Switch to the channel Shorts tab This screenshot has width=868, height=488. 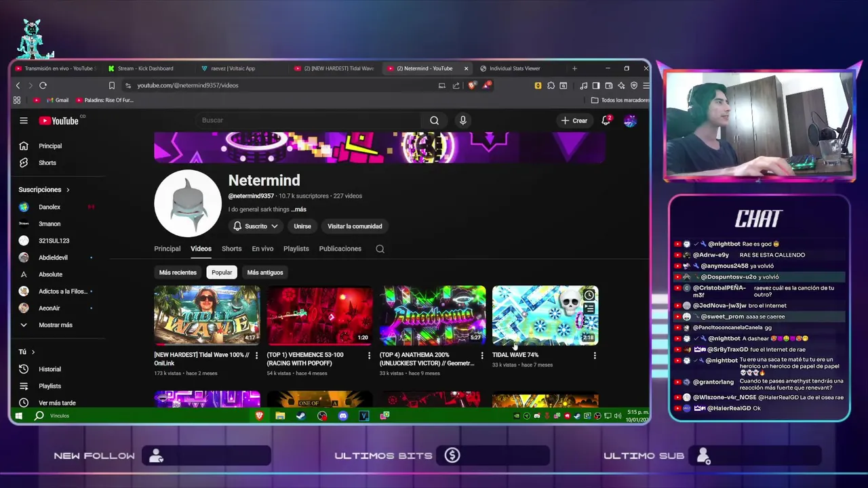coord(231,249)
